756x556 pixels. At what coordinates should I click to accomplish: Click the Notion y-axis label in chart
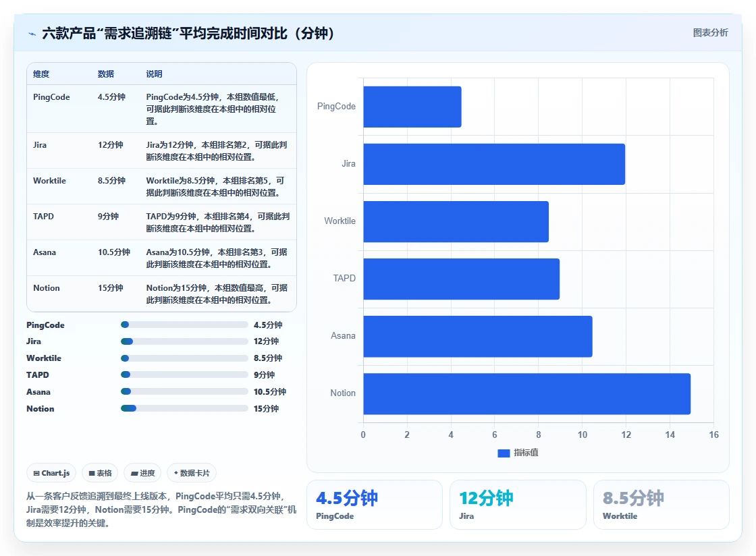coord(343,393)
